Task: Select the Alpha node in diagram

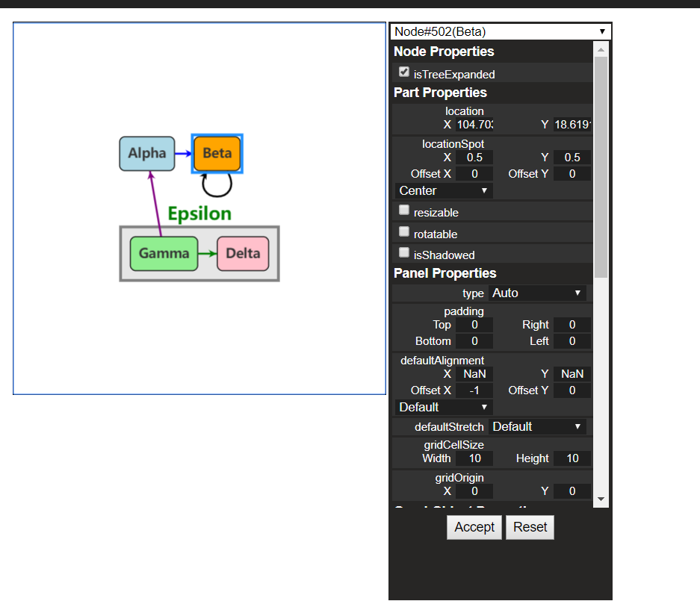Action: coord(147,154)
